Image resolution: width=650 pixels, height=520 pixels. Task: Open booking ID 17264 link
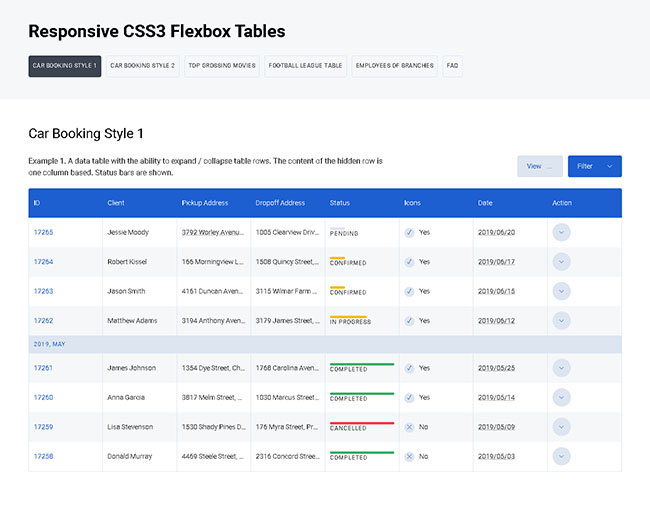click(44, 262)
